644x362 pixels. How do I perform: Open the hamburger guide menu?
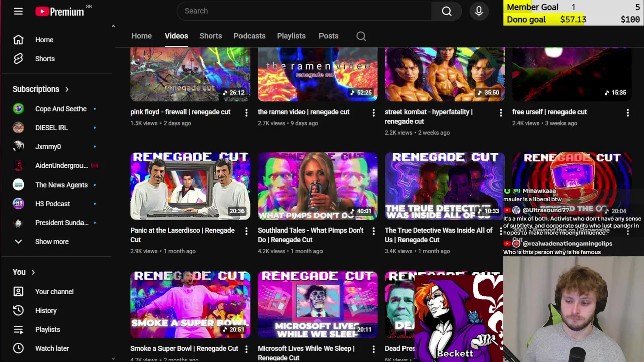click(18, 11)
